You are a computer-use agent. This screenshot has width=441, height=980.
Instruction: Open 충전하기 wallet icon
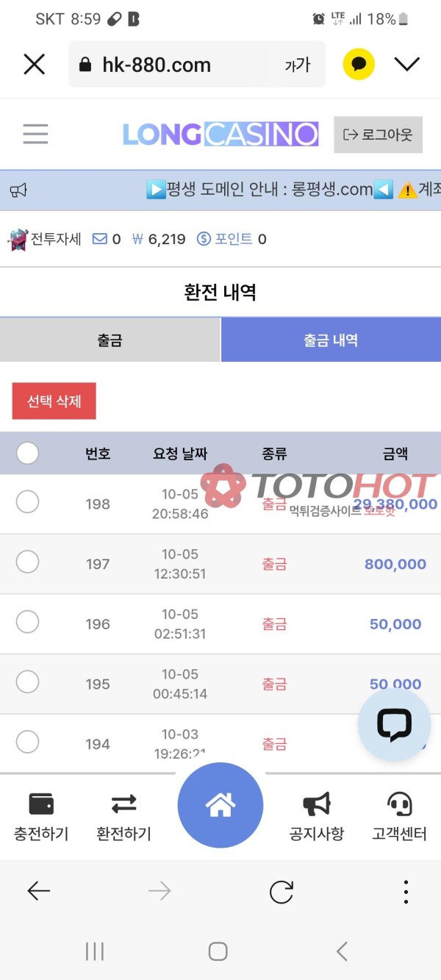40,805
